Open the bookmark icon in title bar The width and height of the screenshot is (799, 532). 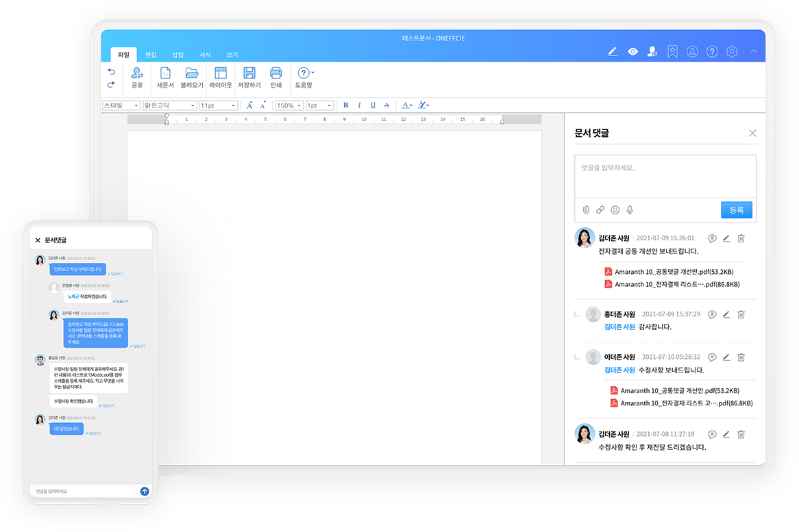673,51
